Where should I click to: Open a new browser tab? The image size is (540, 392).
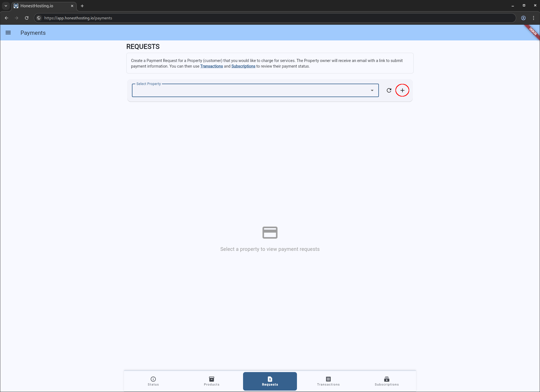pyautogui.click(x=82, y=6)
